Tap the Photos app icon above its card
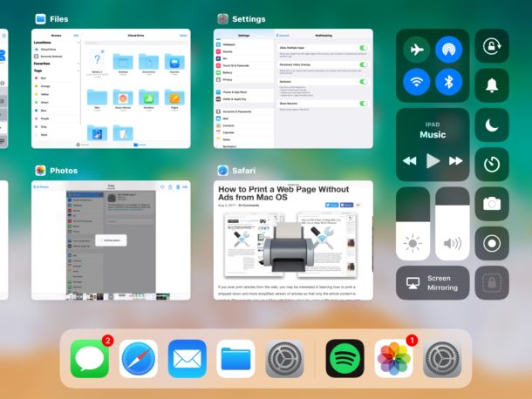532x399 pixels. 40,171
